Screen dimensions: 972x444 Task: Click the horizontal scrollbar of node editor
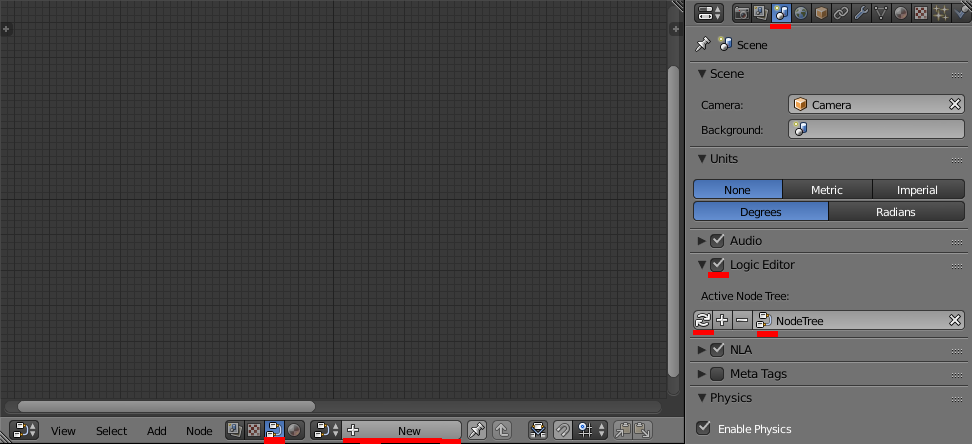click(166, 407)
